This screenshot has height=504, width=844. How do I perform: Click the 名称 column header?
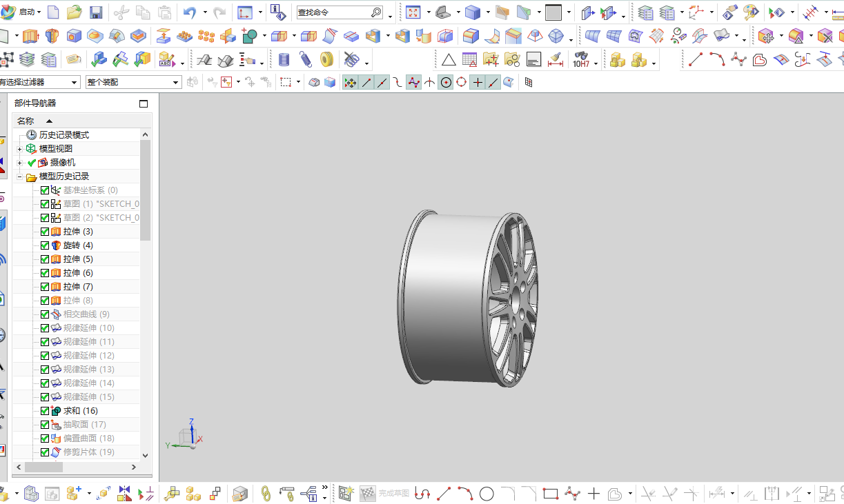26,121
